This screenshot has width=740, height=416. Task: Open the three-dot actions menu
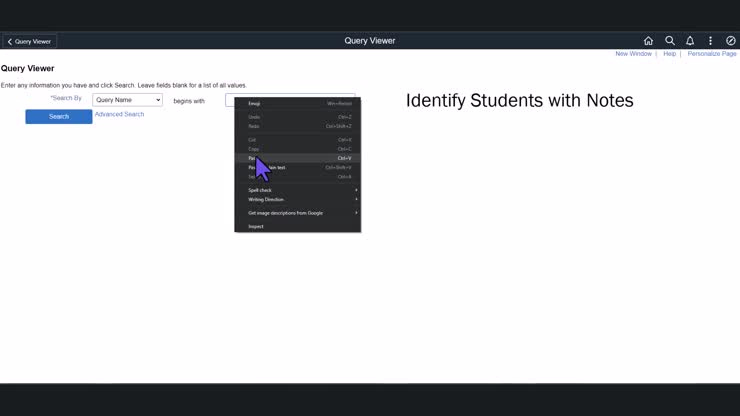coord(710,41)
